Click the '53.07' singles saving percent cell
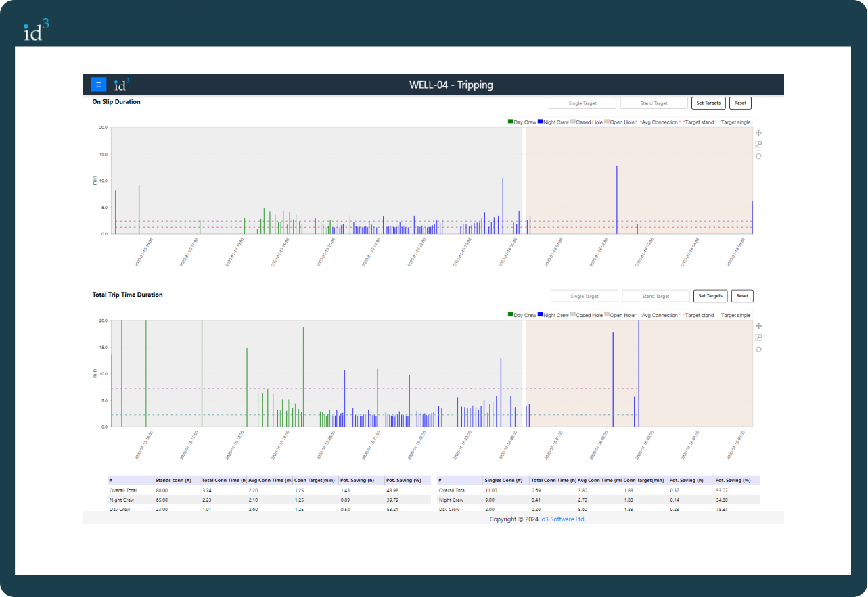868x597 pixels. [722, 490]
